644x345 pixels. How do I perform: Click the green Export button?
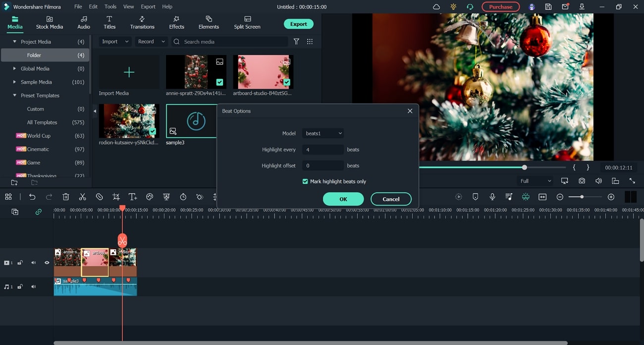point(298,24)
